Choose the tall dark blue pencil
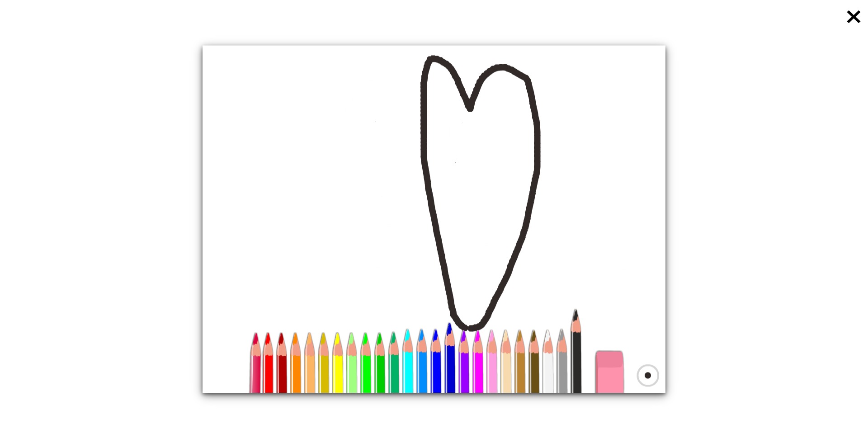The image size is (868, 438). 450,358
